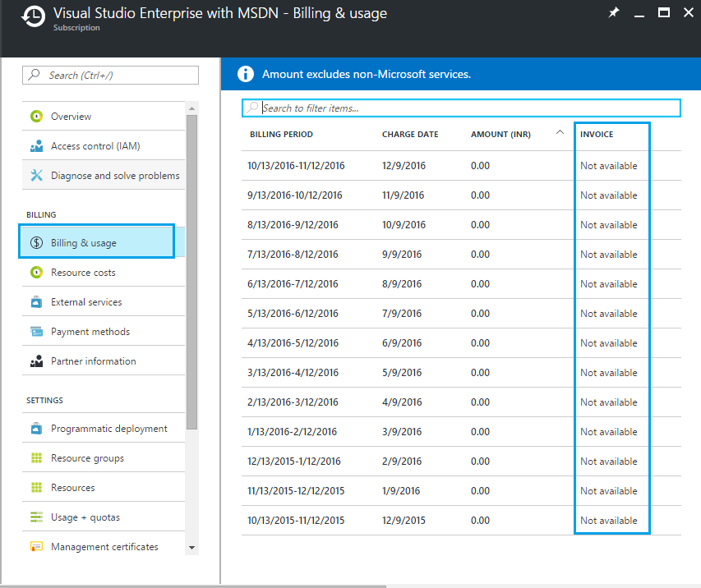Click the Payment methods card icon
701x588 pixels.
(36, 332)
